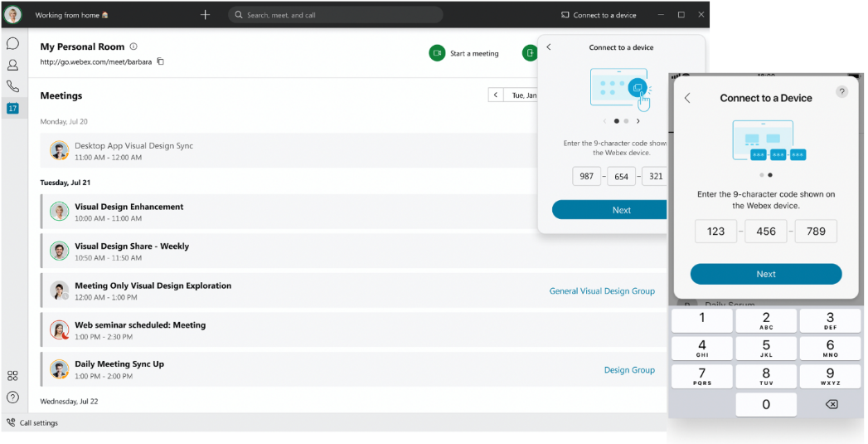Copy the personal room link
The width and height of the screenshot is (868, 444).
click(x=161, y=61)
